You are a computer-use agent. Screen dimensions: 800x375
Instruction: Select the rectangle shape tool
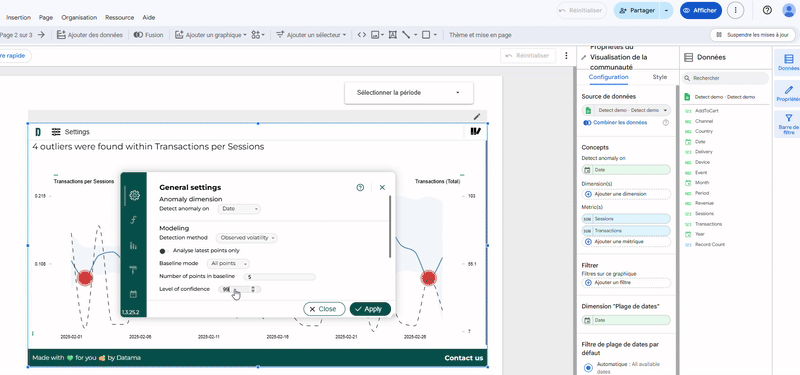[426, 35]
